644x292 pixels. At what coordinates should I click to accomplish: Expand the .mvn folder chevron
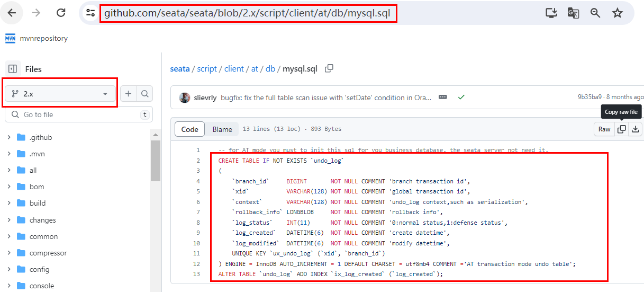(9, 154)
